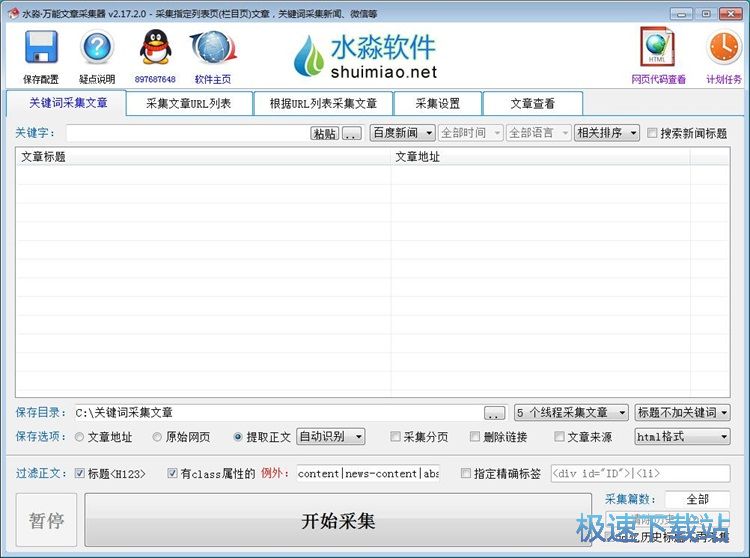
Task: Switch to 关键词采集文章 tab
Action: pos(68,103)
